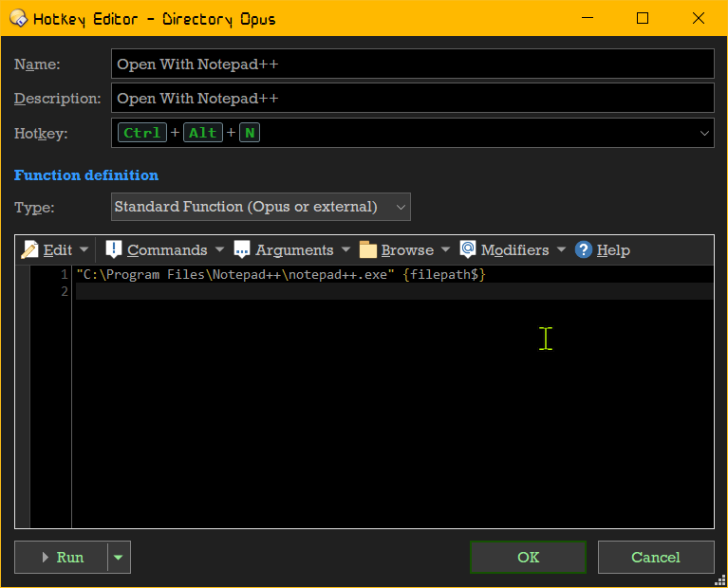Click the Hotkey label
Image resolution: width=728 pixels, height=588 pixels.
click(x=41, y=134)
